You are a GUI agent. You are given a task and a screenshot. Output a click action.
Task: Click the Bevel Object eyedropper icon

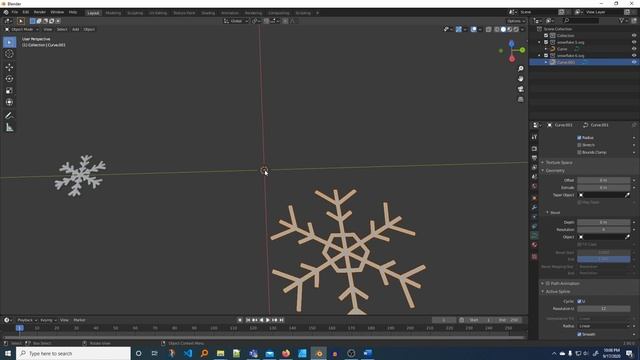click(x=627, y=237)
